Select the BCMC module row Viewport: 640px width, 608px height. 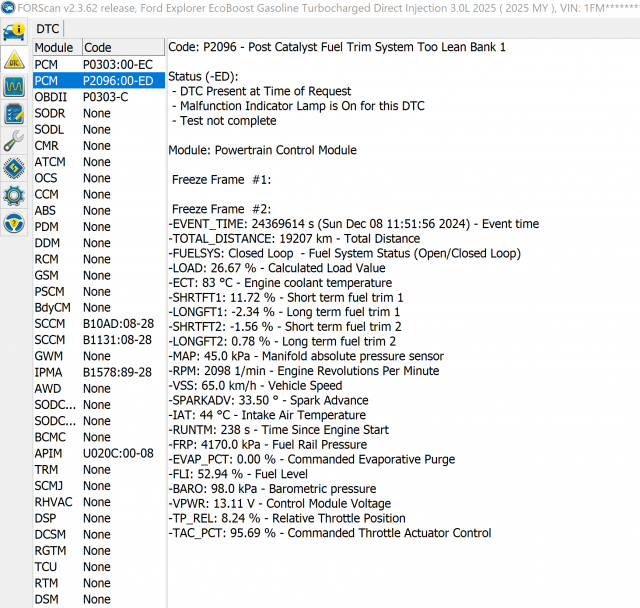click(99, 437)
